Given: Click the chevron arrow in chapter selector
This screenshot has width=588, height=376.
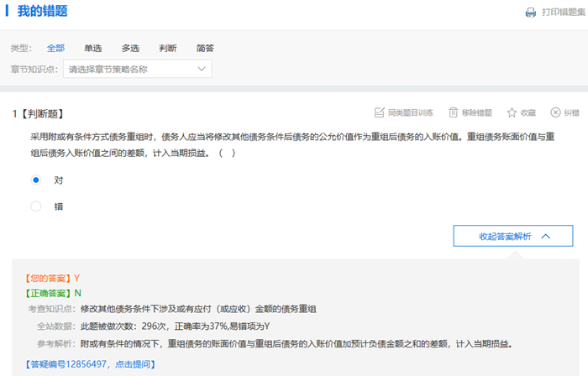Looking at the screenshot, I should pyautogui.click(x=202, y=70).
